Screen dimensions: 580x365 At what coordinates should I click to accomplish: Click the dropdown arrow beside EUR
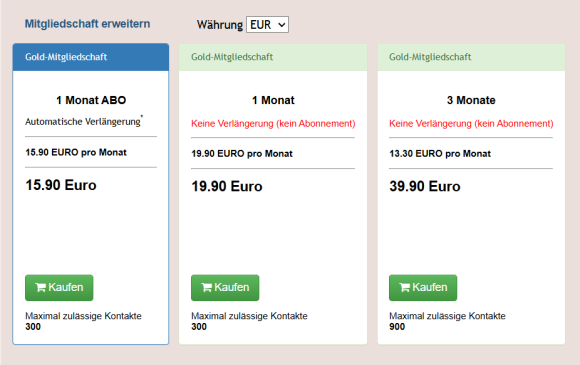(x=281, y=25)
